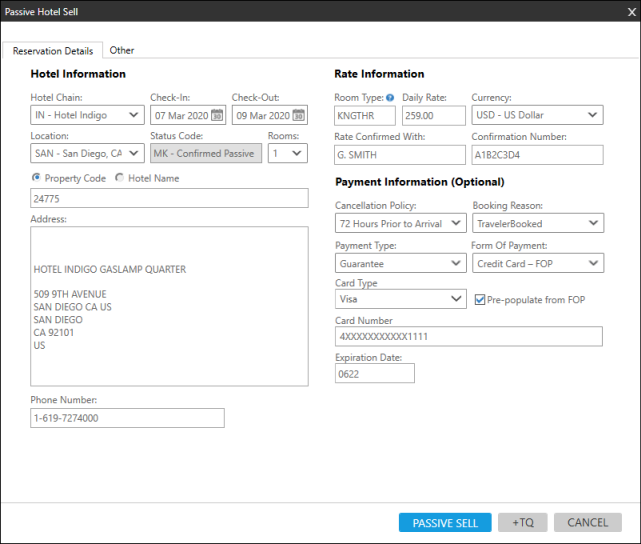Viewport: 641px width, 544px height.
Task: Click the Confirmation Number field
Action: (x=537, y=155)
